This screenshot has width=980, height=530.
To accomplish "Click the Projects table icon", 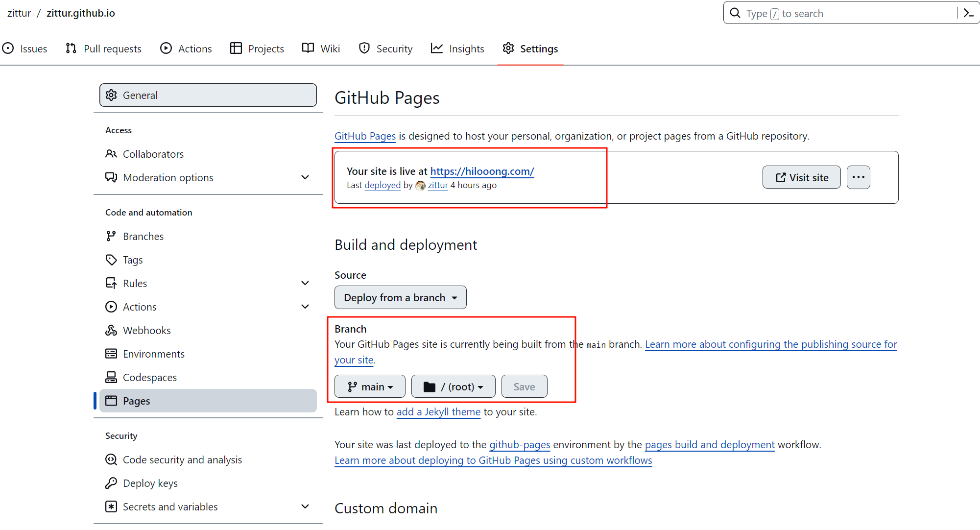I will point(236,48).
